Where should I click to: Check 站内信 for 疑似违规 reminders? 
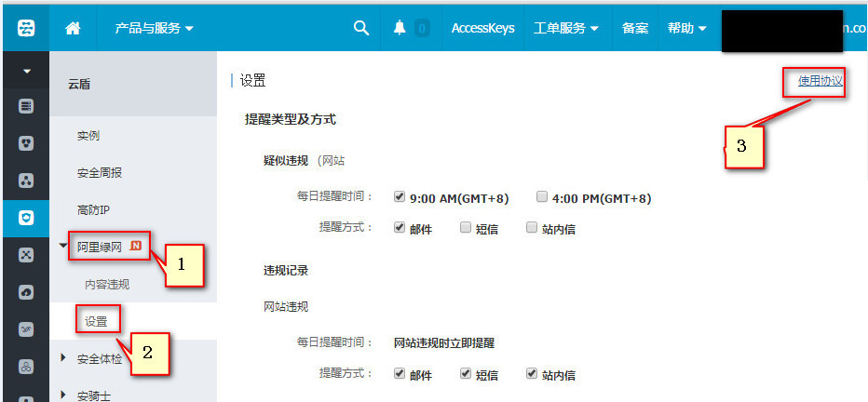point(532,227)
